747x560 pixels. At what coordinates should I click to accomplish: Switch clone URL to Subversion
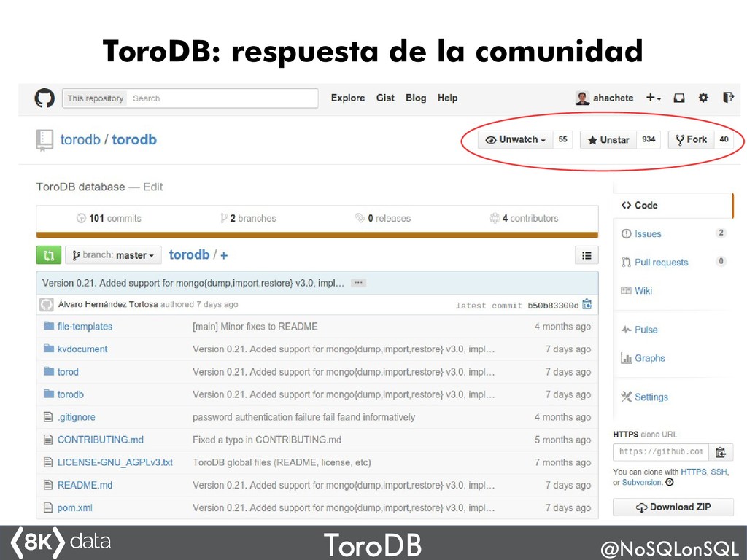tap(642, 483)
